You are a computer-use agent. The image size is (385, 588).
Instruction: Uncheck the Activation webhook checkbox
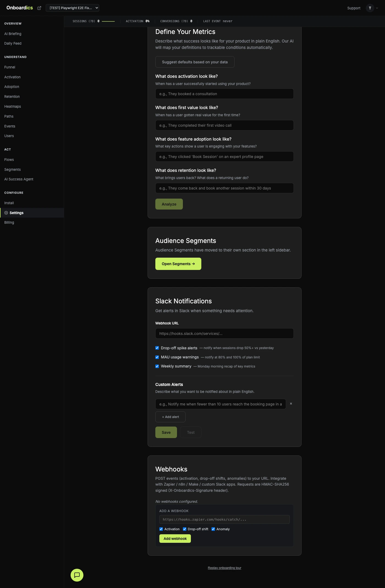tap(161, 529)
